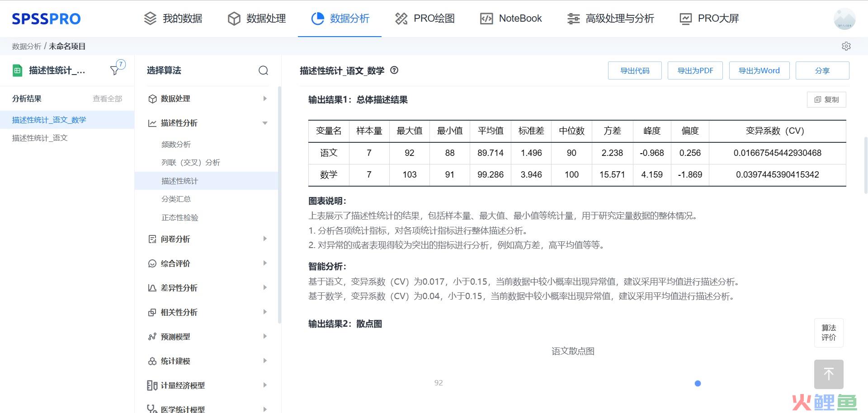Click the green spreadsheet dataset icon
This screenshot has height=413, width=868.
click(x=17, y=70)
